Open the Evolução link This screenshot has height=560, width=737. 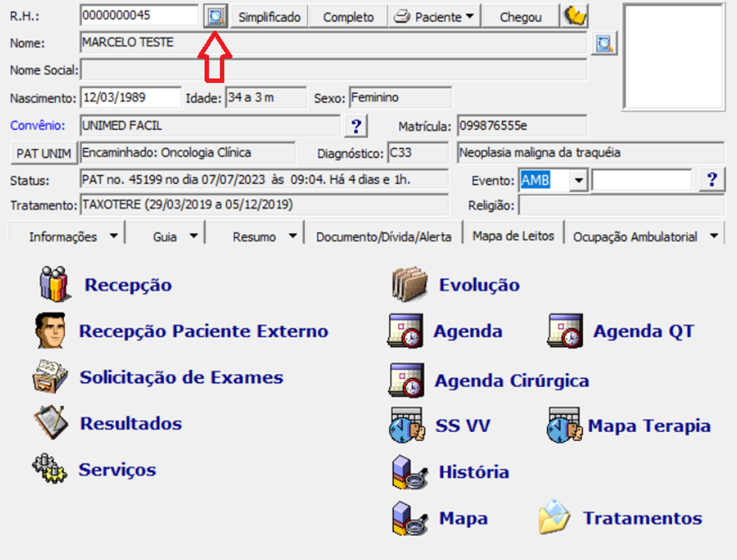(x=480, y=285)
